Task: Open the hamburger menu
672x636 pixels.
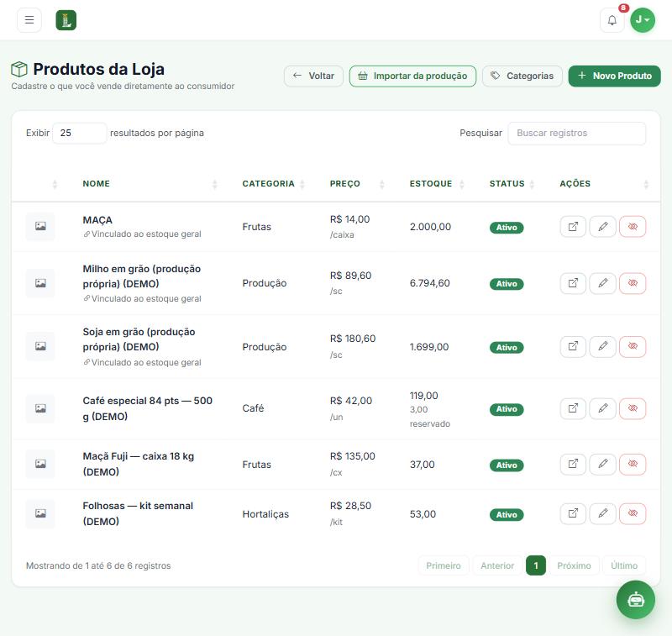Action: [29, 19]
